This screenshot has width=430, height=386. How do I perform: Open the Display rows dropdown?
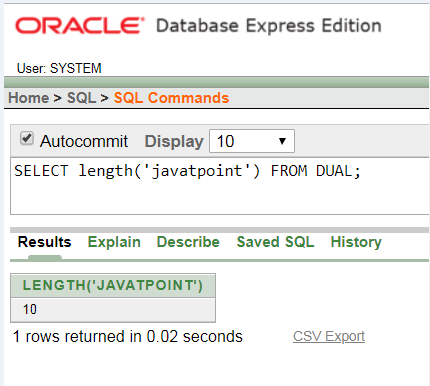[x=252, y=141]
